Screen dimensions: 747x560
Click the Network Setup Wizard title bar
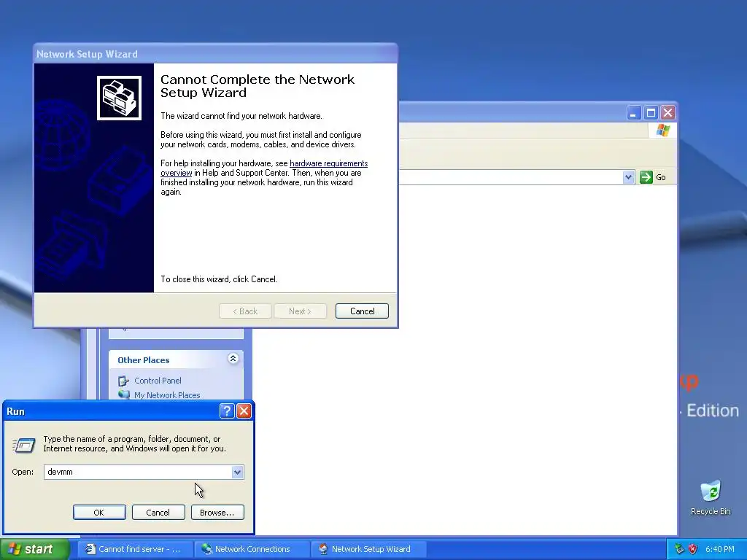coord(215,54)
